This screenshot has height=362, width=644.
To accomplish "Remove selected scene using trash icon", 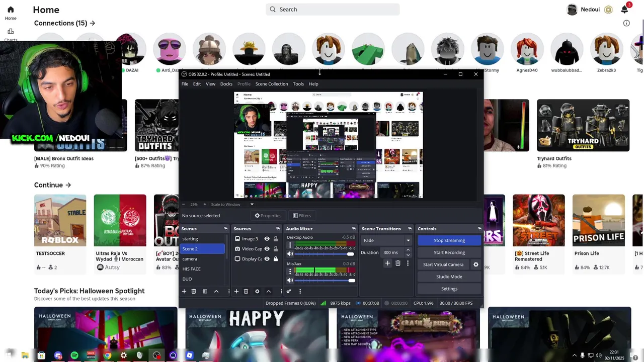I will click(194, 291).
